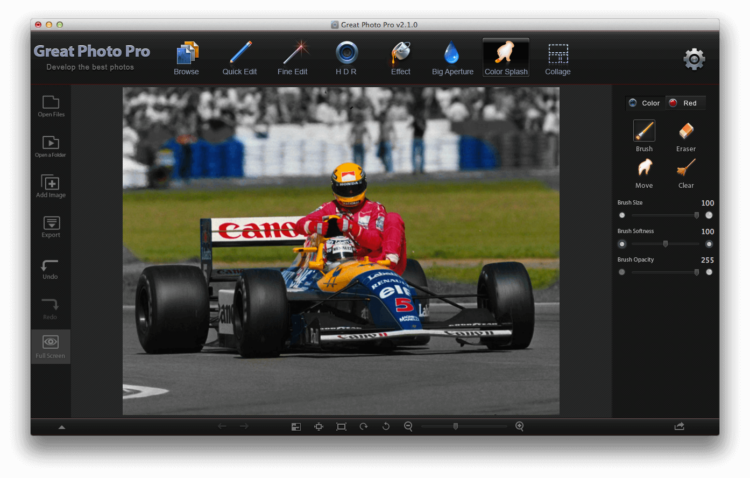Click Open a Folder in the sidebar
750x478 pixels.
tap(51, 146)
